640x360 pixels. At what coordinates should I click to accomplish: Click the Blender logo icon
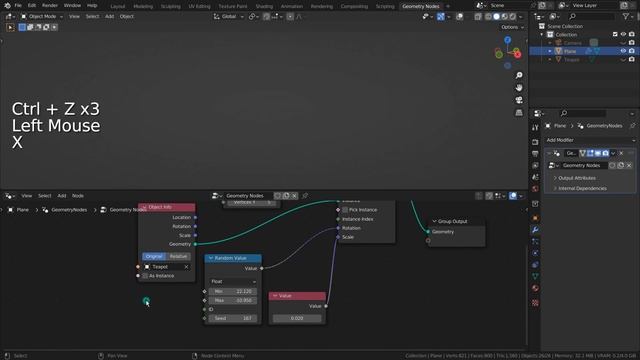pos(7,6)
